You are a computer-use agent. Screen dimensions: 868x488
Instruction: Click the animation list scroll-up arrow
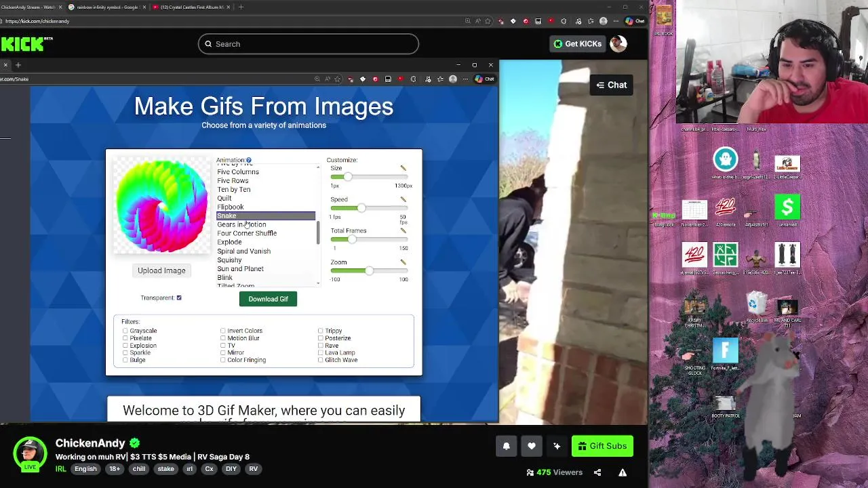tap(318, 167)
